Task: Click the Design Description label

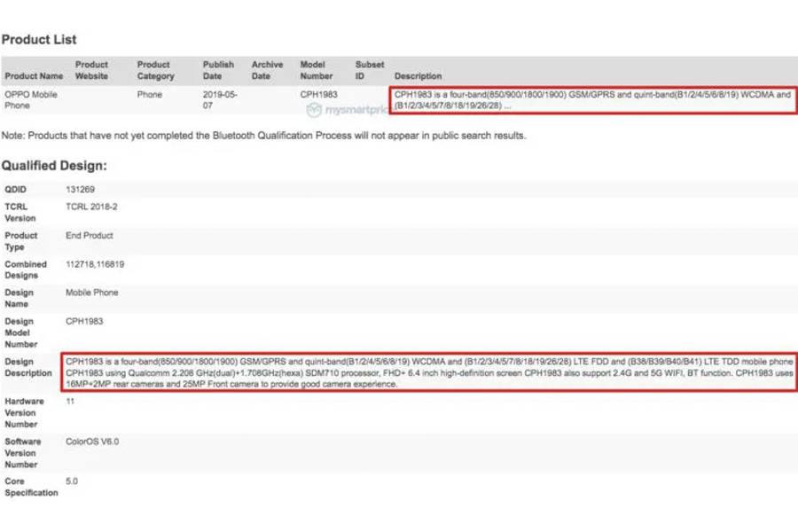Action: tap(28, 367)
